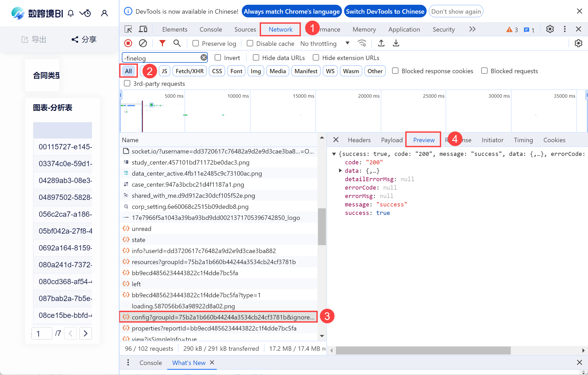The height and width of the screenshot is (375, 588).
Task: Open the Headers tab
Action: click(359, 140)
